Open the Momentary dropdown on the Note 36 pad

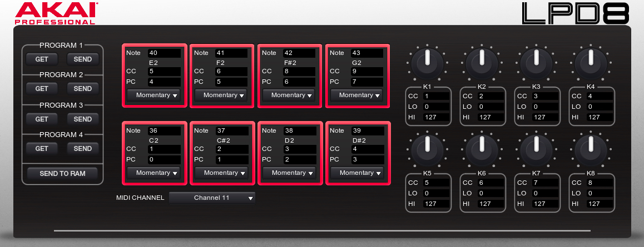(x=153, y=173)
